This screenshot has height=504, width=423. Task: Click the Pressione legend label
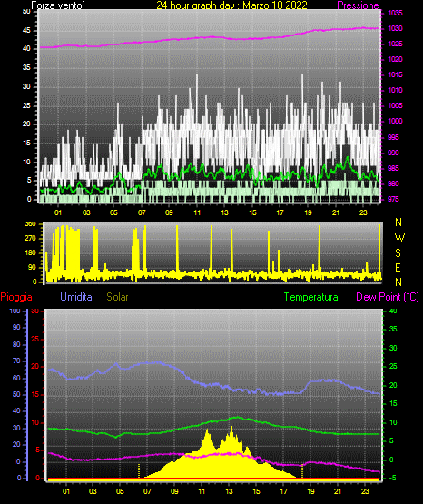click(358, 5)
